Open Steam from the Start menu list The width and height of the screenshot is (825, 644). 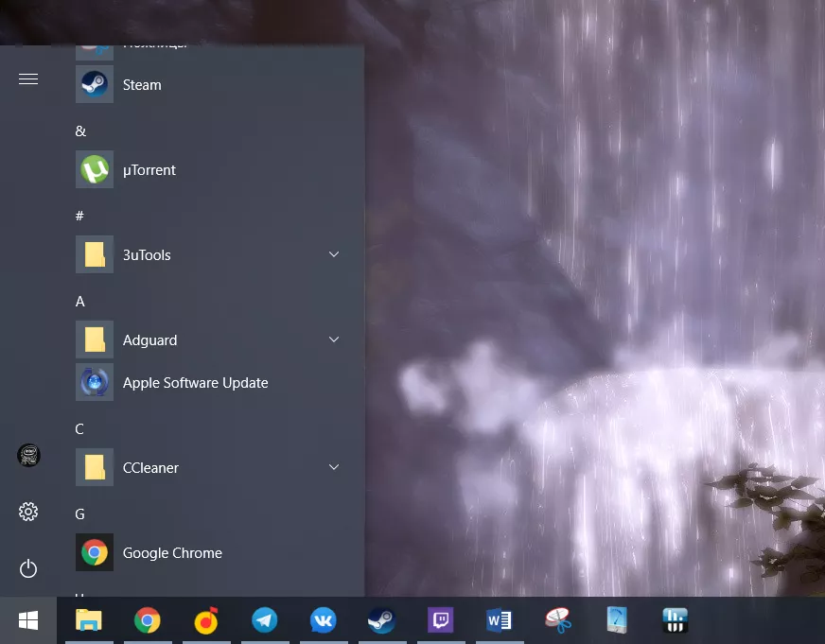[x=210, y=84]
